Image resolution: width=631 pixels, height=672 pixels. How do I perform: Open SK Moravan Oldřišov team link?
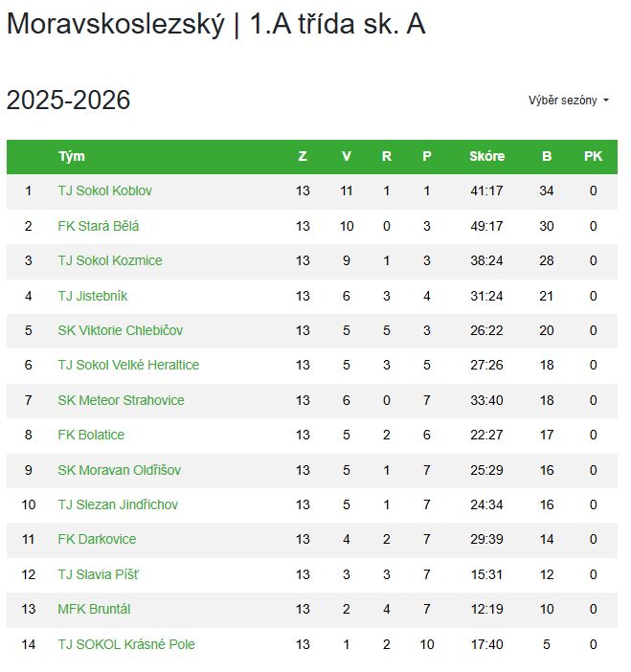(119, 470)
